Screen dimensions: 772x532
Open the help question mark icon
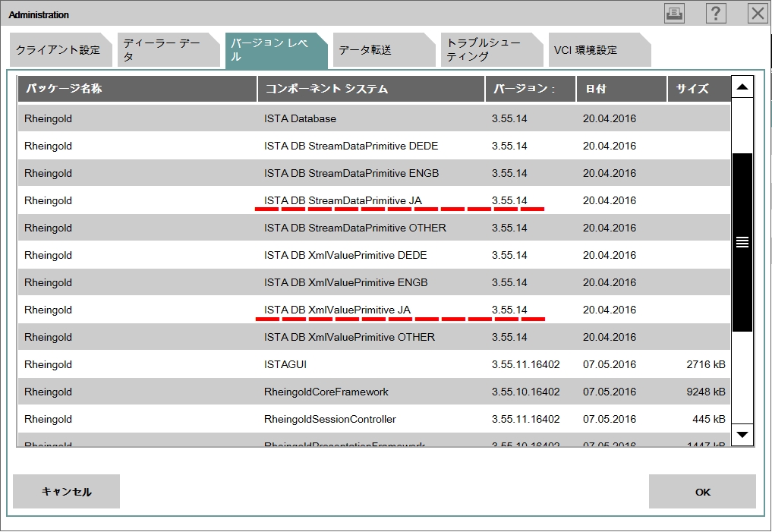pyautogui.click(x=716, y=14)
